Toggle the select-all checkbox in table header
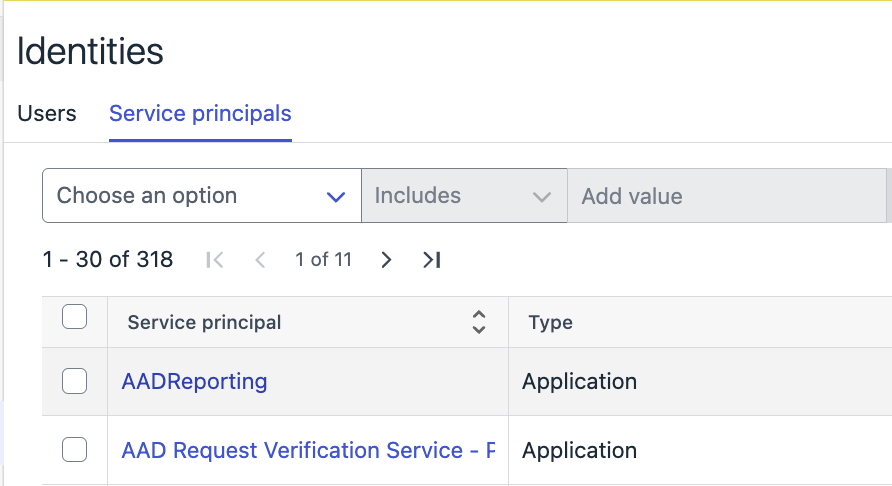The image size is (892, 486). [x=75, y=318]
